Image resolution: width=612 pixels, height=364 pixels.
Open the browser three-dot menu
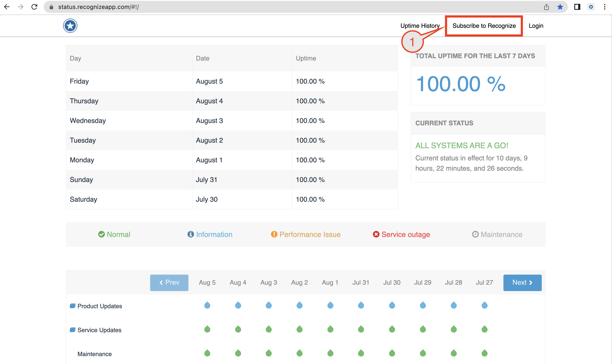pyautogui.click(x=605, y=7)
